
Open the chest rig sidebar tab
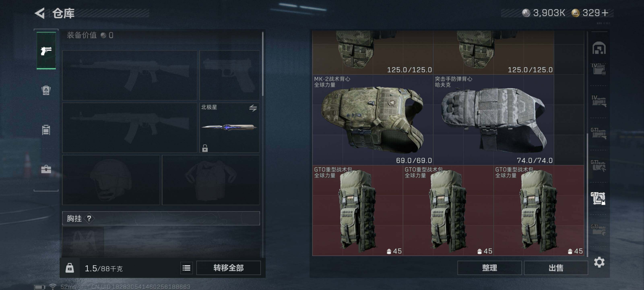pos(46,130)
